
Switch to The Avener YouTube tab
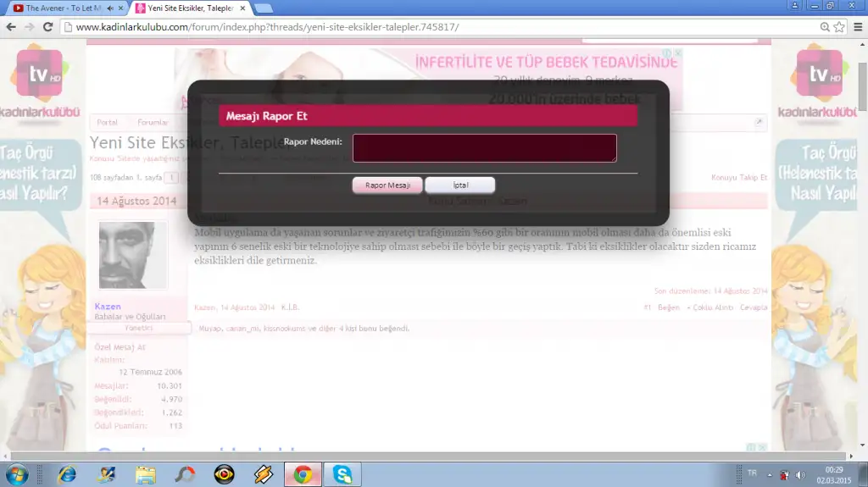click(x=59, y=8)
